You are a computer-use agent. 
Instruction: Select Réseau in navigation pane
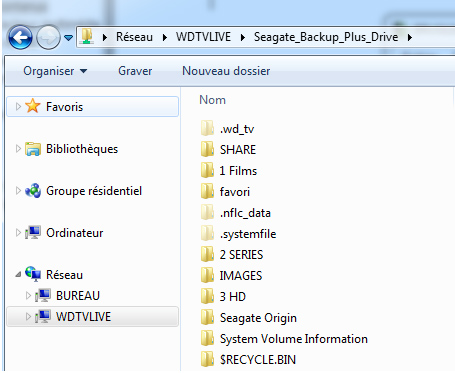64,275
